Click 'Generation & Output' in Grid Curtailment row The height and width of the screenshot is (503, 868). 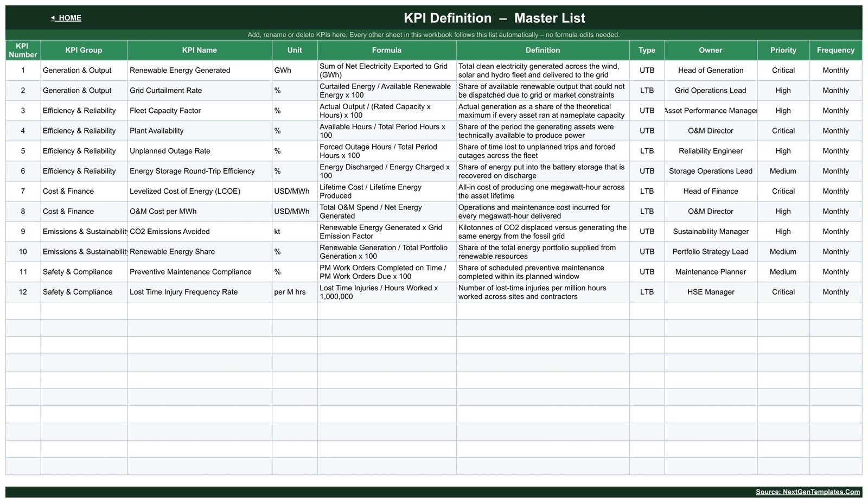[x=84, y=91]
